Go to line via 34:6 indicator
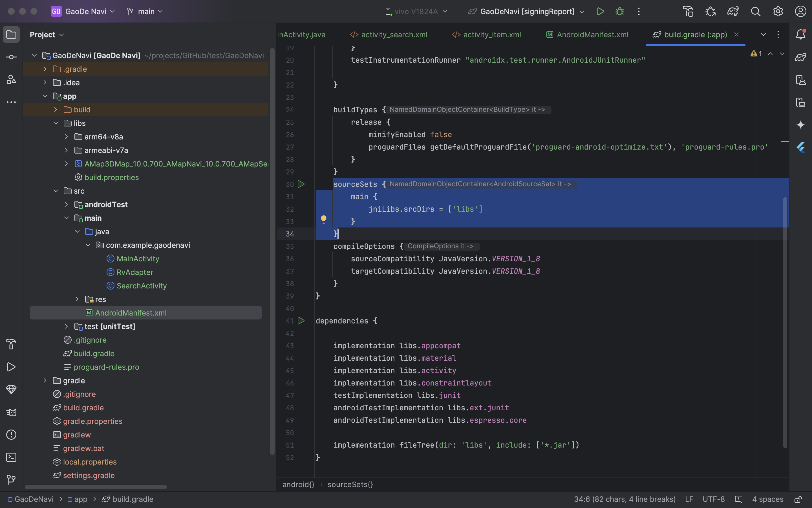Screen dimensions: 812x508 click(x=625, y=499)
